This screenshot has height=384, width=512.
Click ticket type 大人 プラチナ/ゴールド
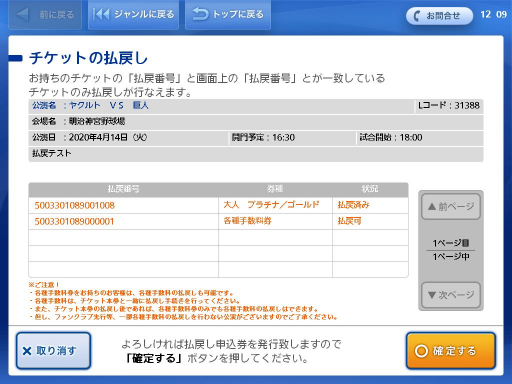coord(271,205)
